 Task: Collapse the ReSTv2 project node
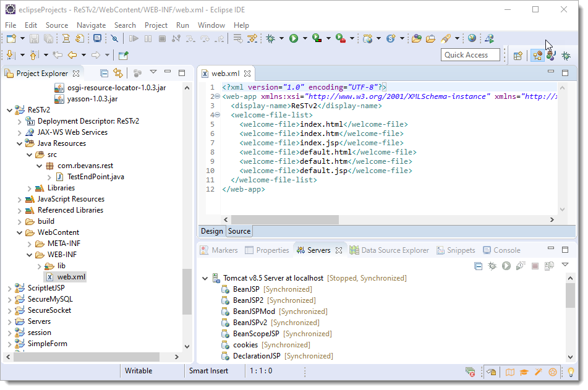click(x=9, y=110)
